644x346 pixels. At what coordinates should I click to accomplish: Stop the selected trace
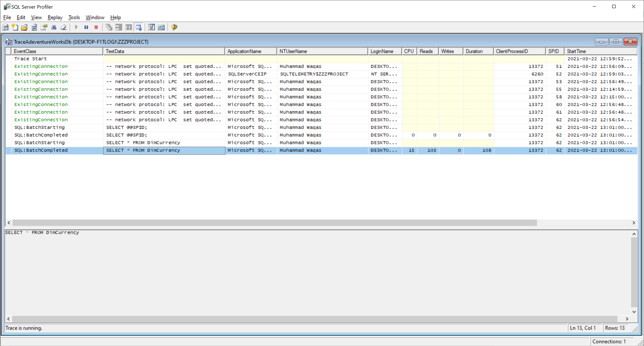pyautogui.click(x=96, y=27)
